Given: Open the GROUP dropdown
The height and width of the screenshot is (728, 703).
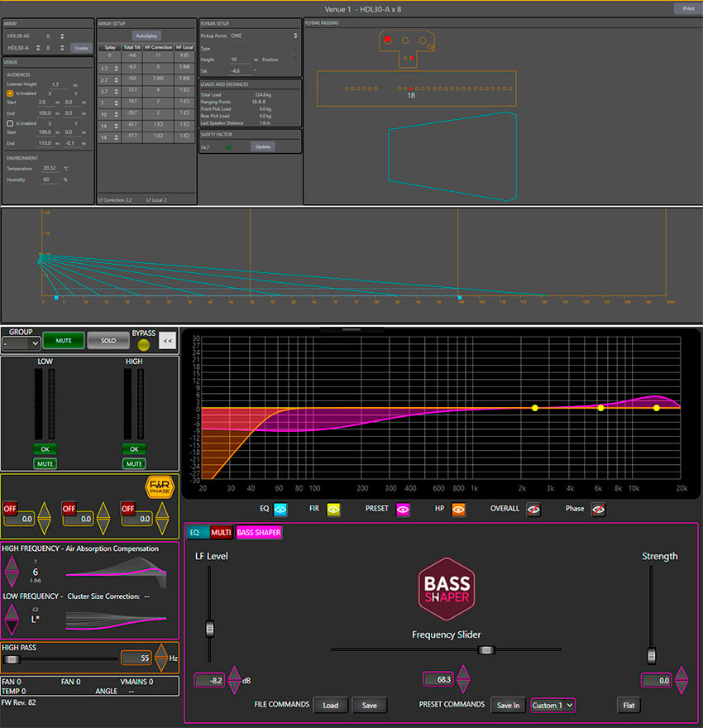Looking at the screenshot, I should click(x=22, y=343).
